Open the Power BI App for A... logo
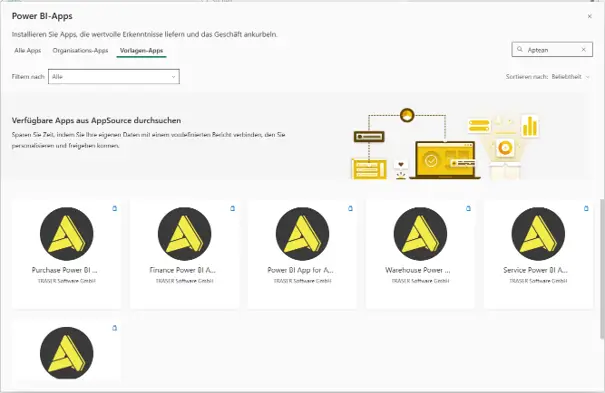The width and height of the screenshot is (605, 393). click(302, 234)
